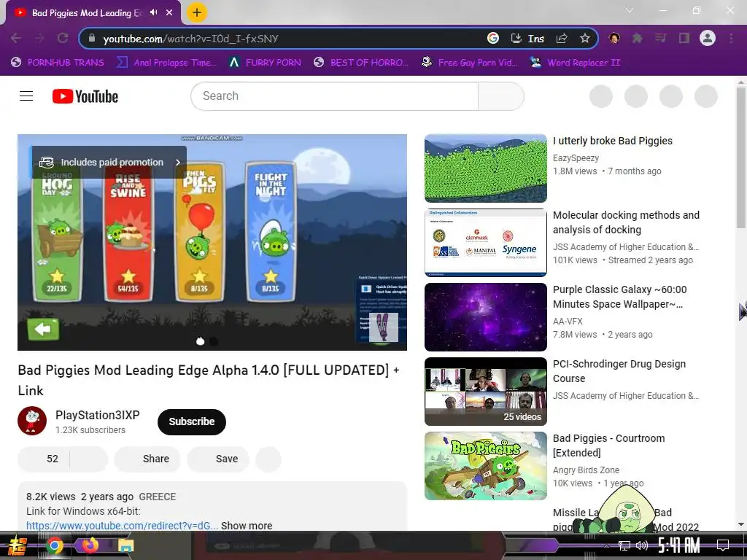Open the Extensions puzzle icon
Viewport: 747px width, 560px height.
(637, 38)
